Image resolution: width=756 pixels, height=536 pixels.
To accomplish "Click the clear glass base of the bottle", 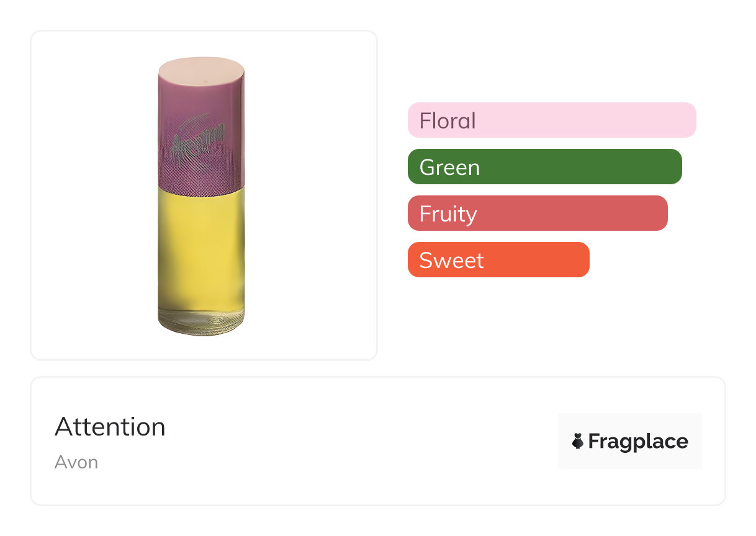I will click(x=200, y=324).
